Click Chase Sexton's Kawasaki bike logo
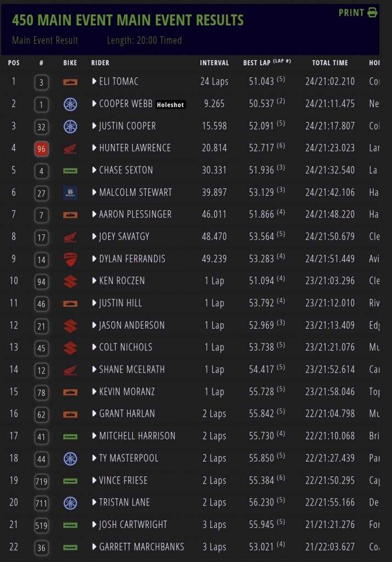This screenshot has width=392, height=562. [x=70, y=170]
